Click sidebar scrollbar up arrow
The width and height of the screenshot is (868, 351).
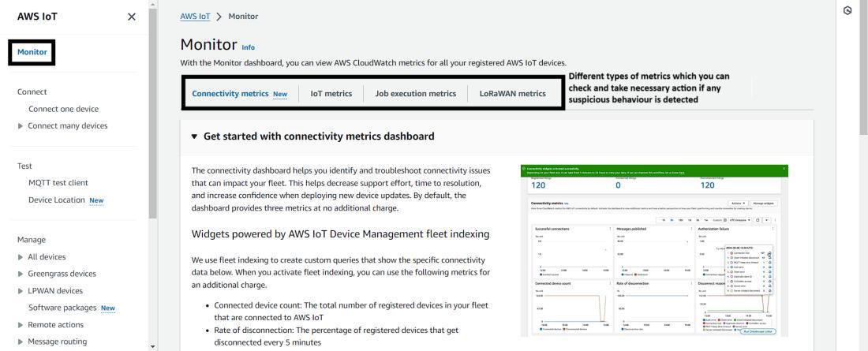[x=153, y=3]
